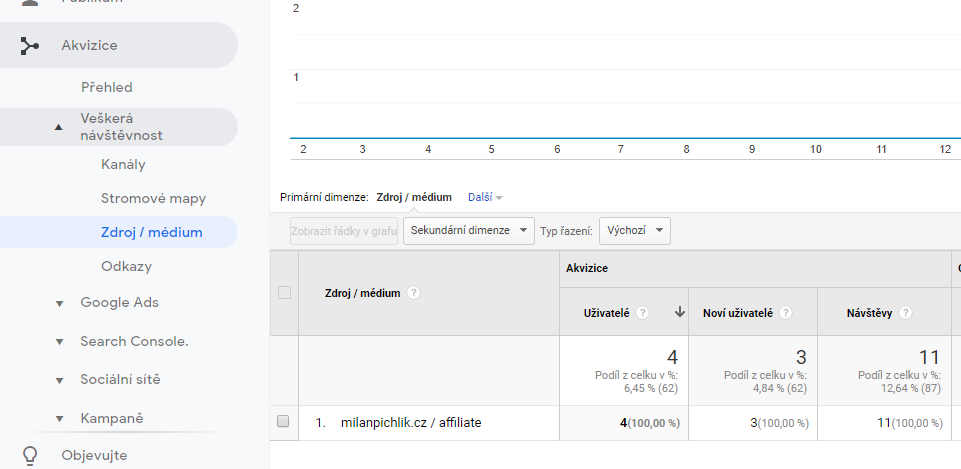Viewport: 961px width, 469px height.
Task: Click the Uživatelé sort arrow
Action: pos(679,312)
